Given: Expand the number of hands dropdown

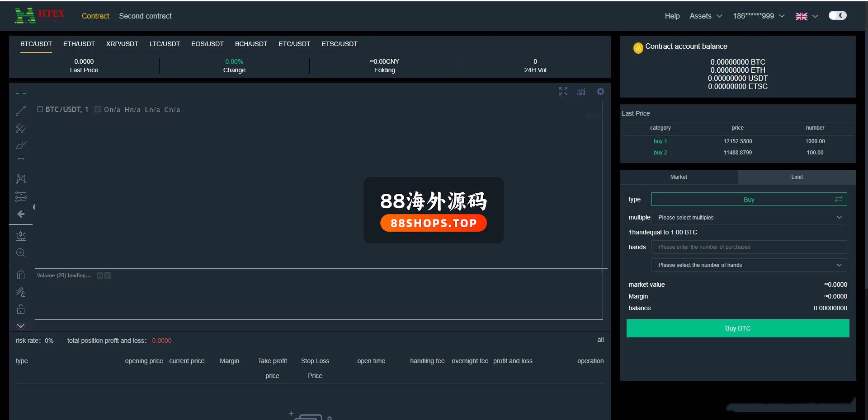Looking at the screenshot, I should point(749,265).
